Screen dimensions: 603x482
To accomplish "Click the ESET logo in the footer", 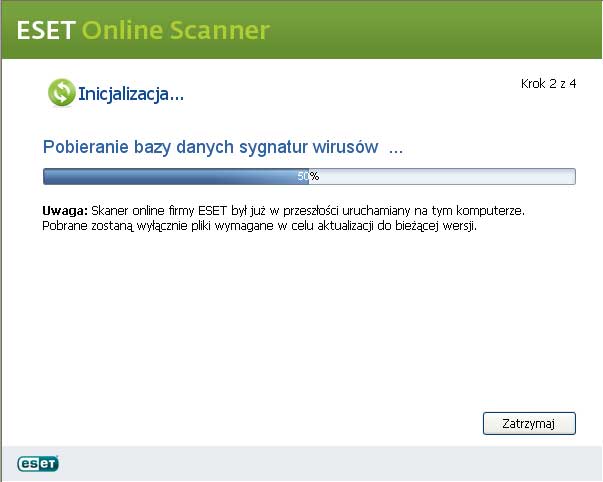I will tap(38, 464).
